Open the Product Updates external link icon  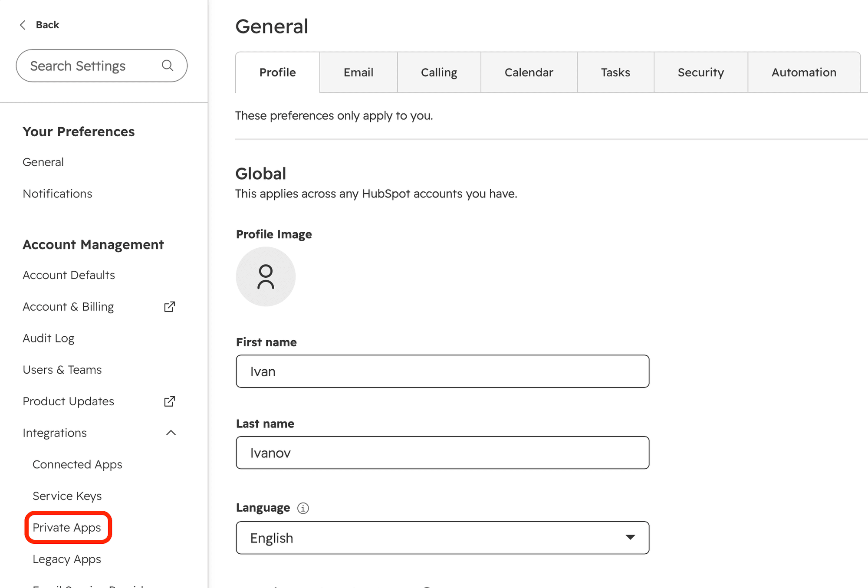170,401
